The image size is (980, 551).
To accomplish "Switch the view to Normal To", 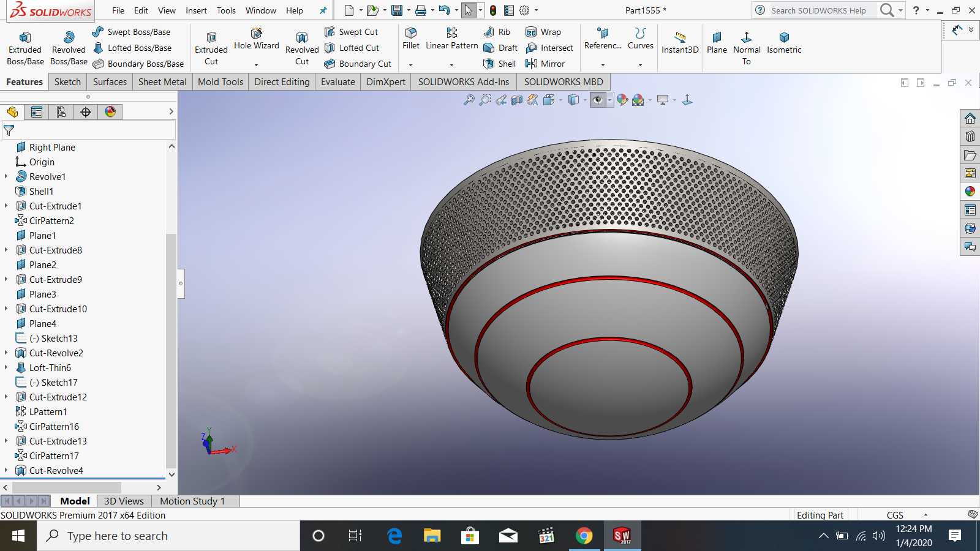I will [747, 48].
